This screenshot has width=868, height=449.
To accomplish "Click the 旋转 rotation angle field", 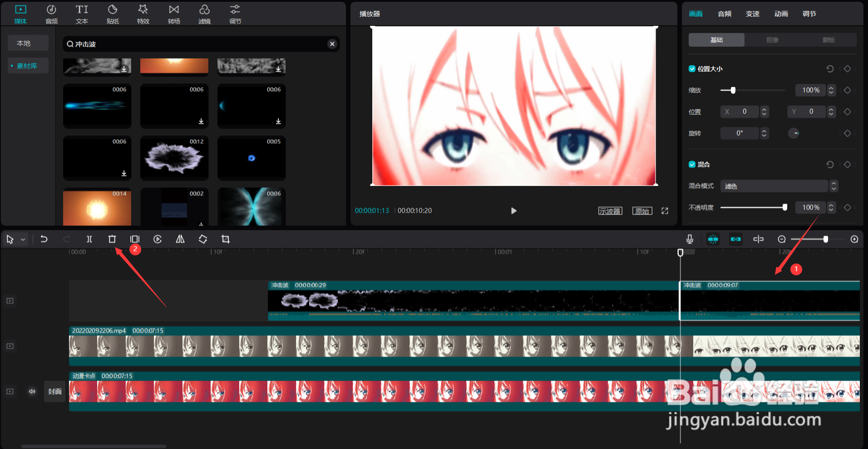I will tap(740, 133).
